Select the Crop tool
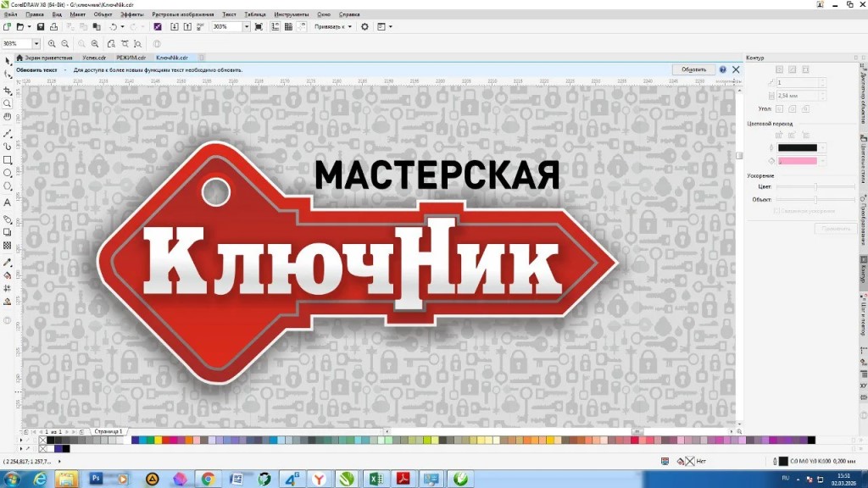The width and height of the screenshot is (868, 488). coord(8,90)
